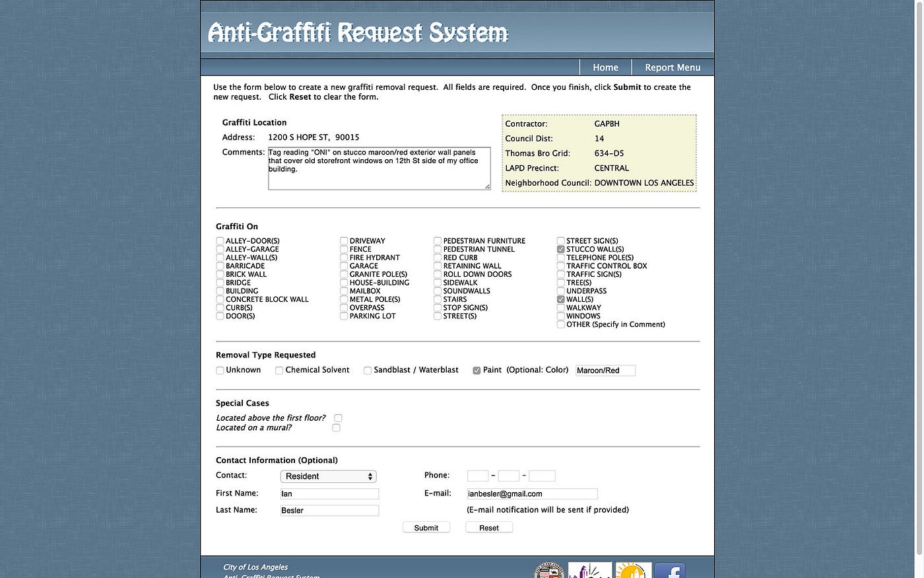Check OTHER (Specify in Comment) checkbox
The width and height of the screenshot is (924, 578).
(x=560, y=324)
